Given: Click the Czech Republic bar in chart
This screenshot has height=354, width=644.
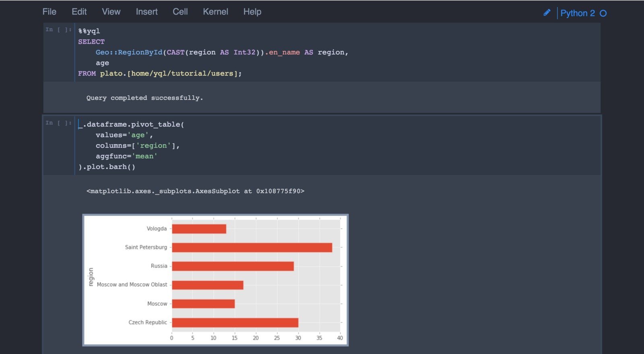Looking at the screenshot, I should (x=235, y=323).
